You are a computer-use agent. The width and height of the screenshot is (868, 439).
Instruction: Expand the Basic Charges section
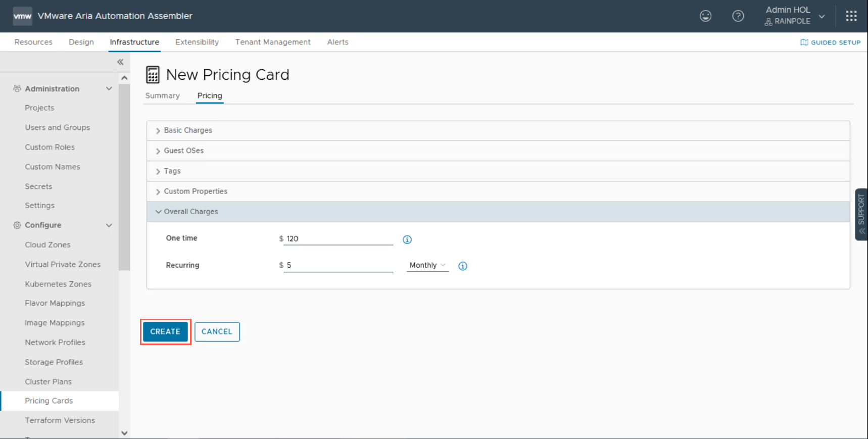click(187, 130)
